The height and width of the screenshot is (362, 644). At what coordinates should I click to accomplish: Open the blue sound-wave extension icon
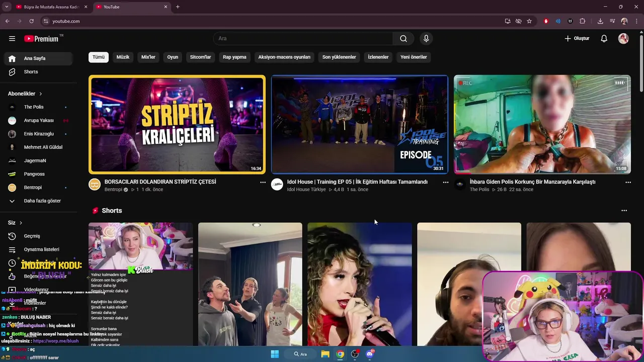[x=558, y=21]
